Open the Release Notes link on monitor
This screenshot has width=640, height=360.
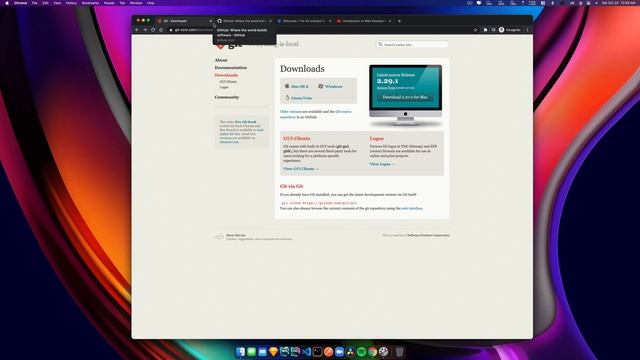(x=386, y=88)
